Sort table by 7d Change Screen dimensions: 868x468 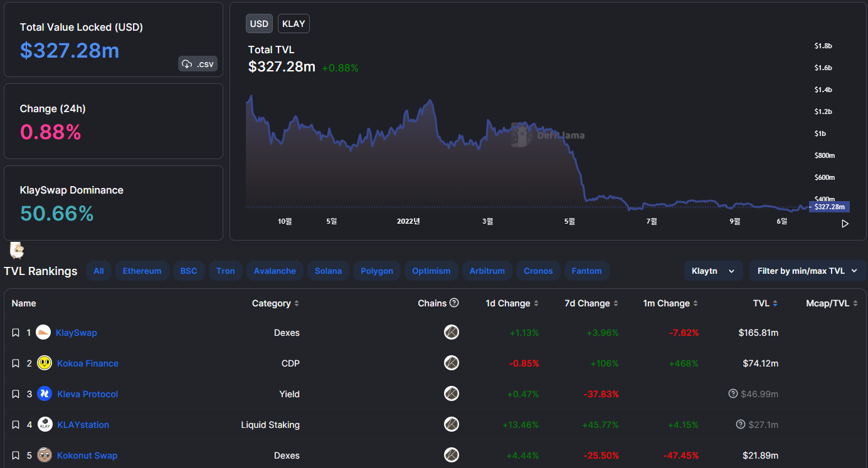pos(591,303)
